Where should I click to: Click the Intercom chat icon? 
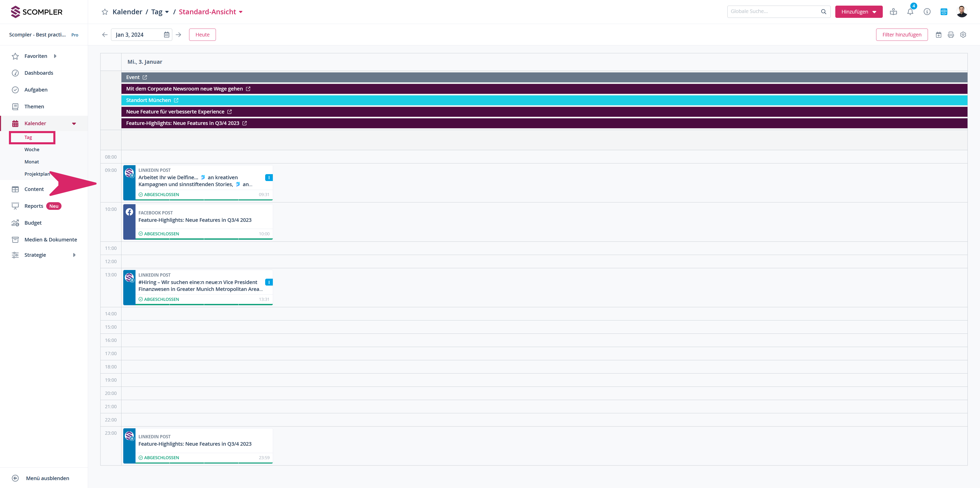pyautogui.click(x=944, y=12)
